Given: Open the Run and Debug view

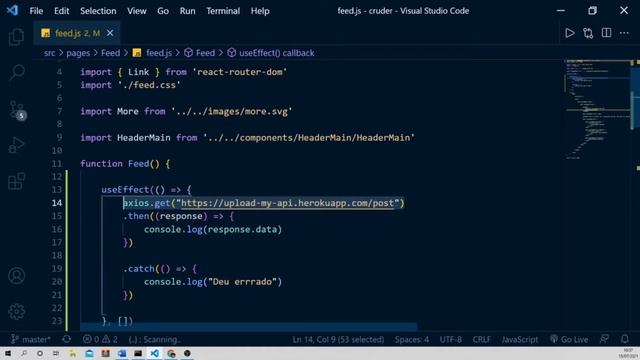Looking at the screenshot, I should [x=16, y=145].
